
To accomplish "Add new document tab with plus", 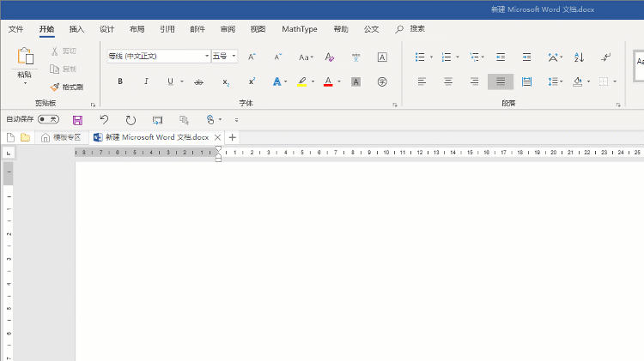I will tap(233, 137).
